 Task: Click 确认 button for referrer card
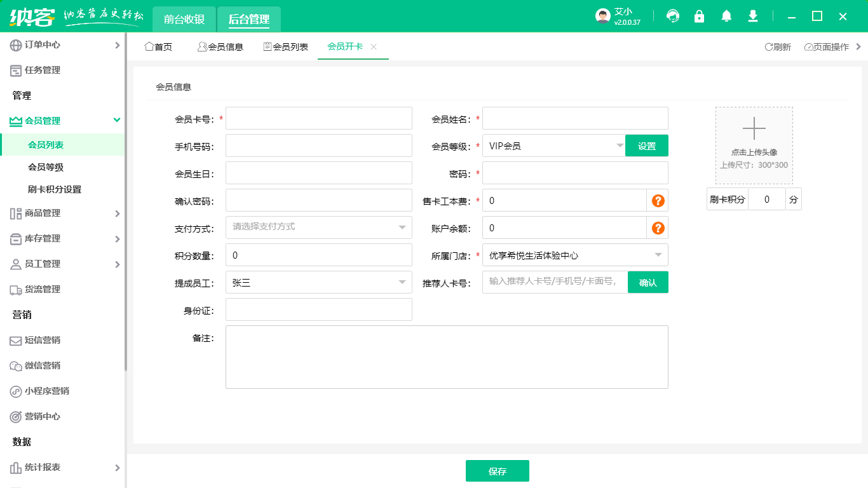point(648,282)
